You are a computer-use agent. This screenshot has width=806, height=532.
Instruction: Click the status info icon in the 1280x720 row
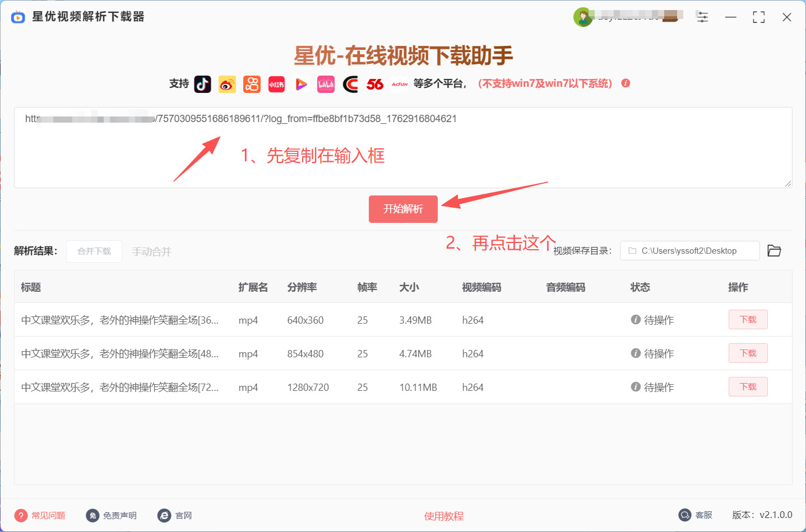pyautogui.click(x=636, y=387)
